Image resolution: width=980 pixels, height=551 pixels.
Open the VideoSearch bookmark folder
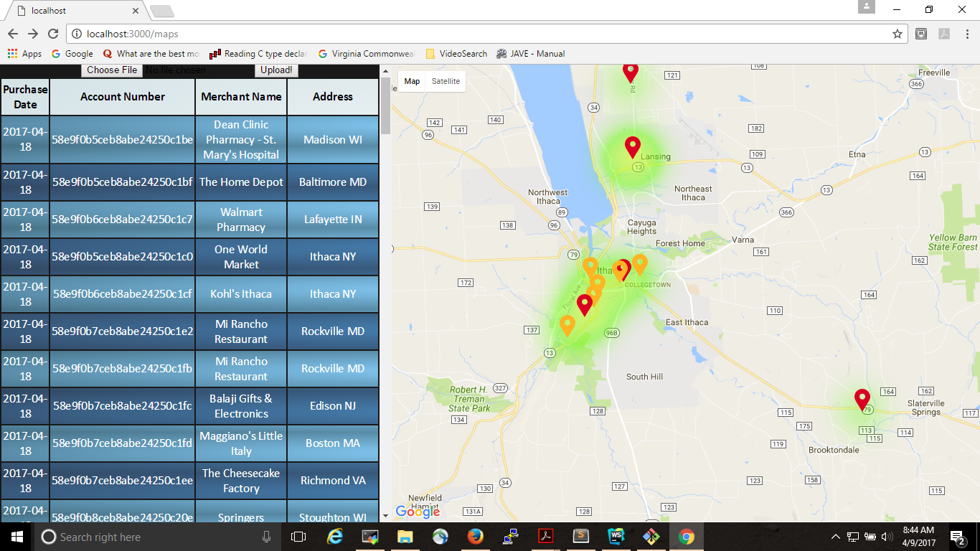456,54
